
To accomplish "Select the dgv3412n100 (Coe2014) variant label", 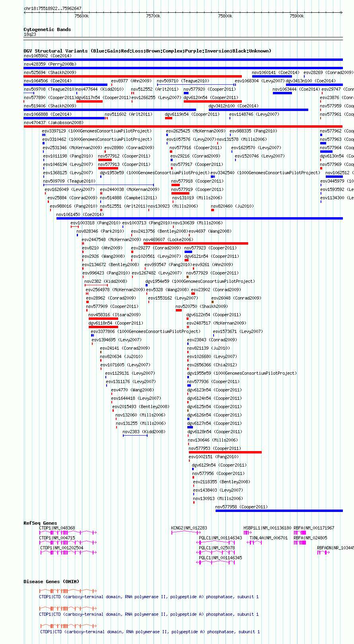I will point(233,106).
